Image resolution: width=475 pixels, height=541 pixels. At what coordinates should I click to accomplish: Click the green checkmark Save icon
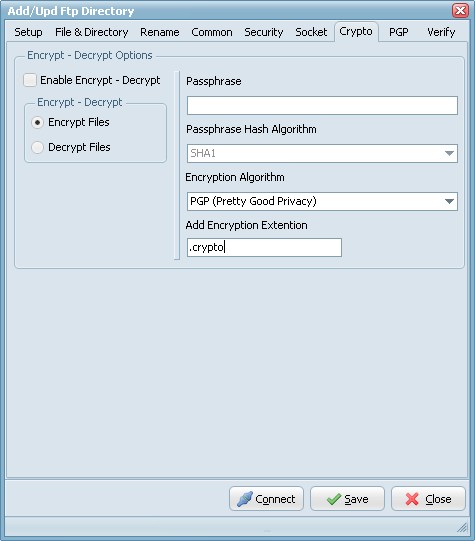pos(334,499)
